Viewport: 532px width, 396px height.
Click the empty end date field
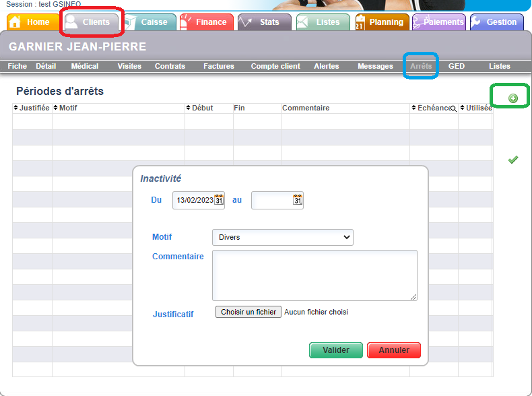[x=271, y=200]
